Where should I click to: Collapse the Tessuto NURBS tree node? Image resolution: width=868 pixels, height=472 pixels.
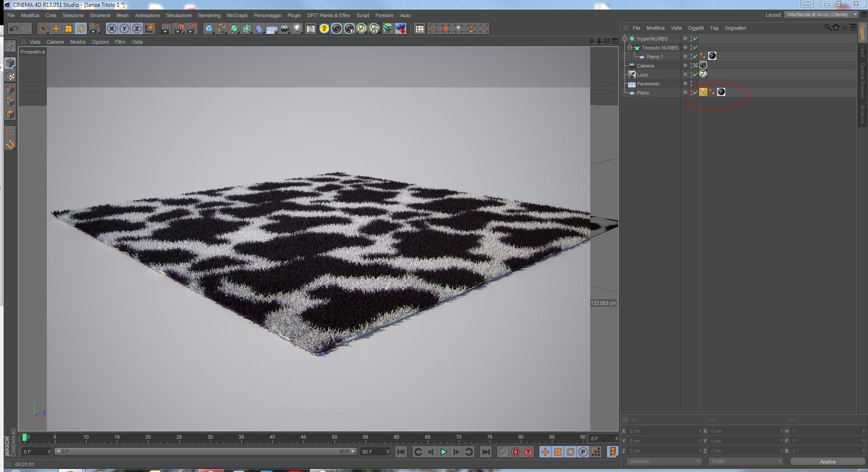tap(630, 48)
